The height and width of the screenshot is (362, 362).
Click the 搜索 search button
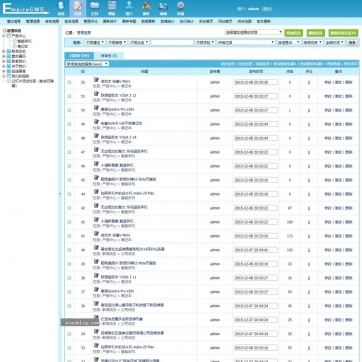pos(352,43)
